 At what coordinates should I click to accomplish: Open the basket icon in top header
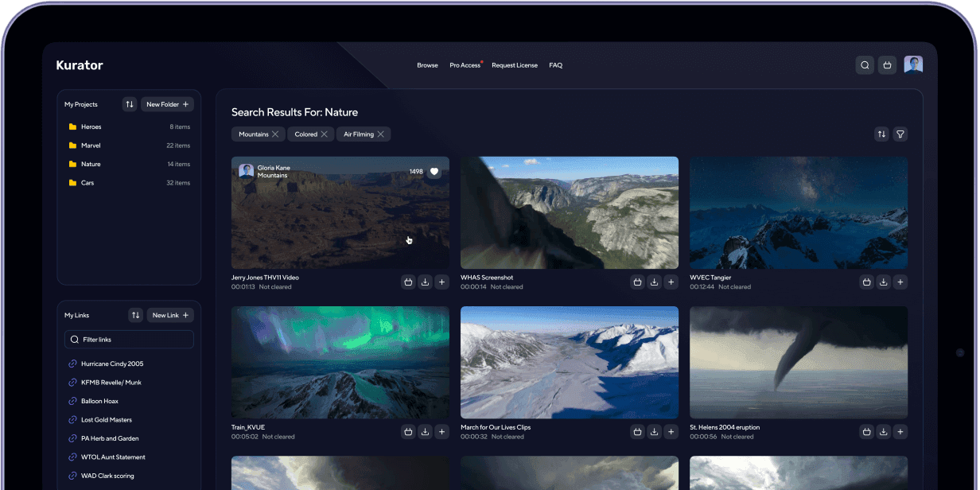[888, 65]
